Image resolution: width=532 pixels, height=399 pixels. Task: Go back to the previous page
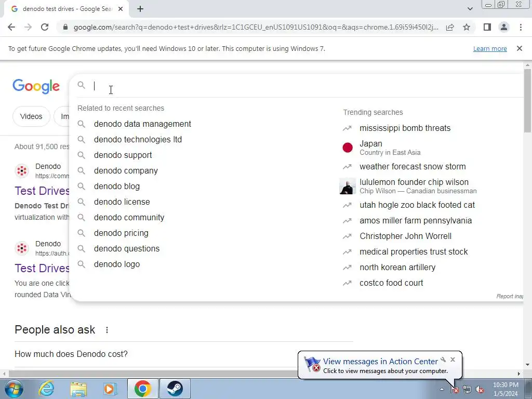pos(11,27)
